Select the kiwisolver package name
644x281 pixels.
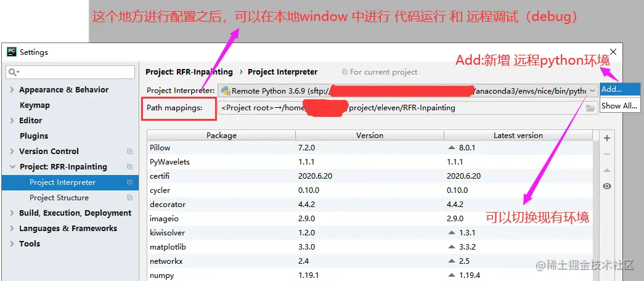click(168, 233)
